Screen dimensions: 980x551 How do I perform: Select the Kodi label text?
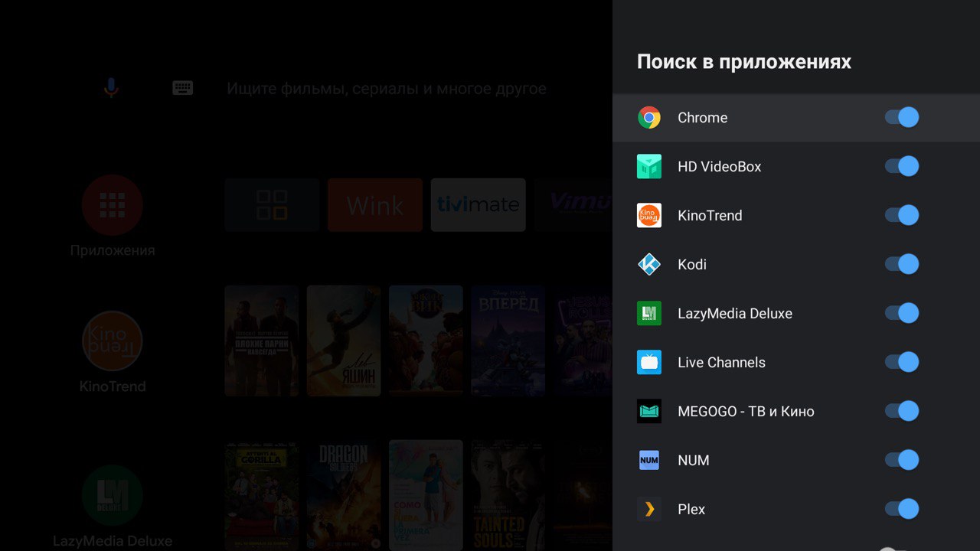click(x=691, y=265)
